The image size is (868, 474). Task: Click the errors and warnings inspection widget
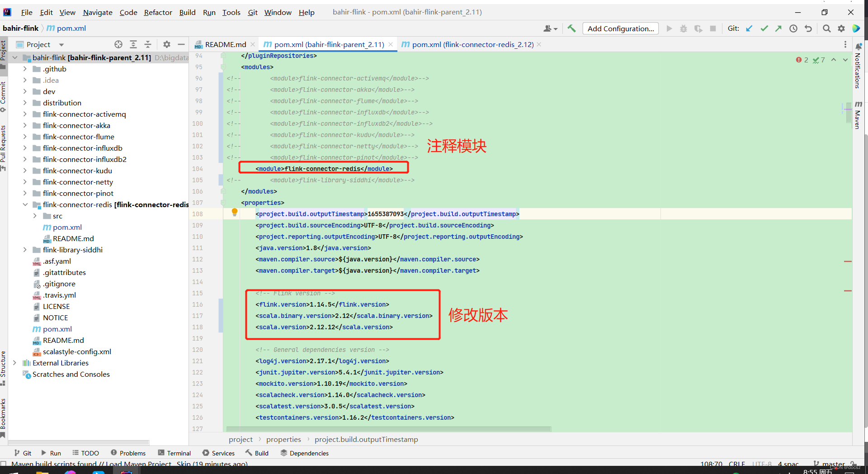(x=810, y=60)
